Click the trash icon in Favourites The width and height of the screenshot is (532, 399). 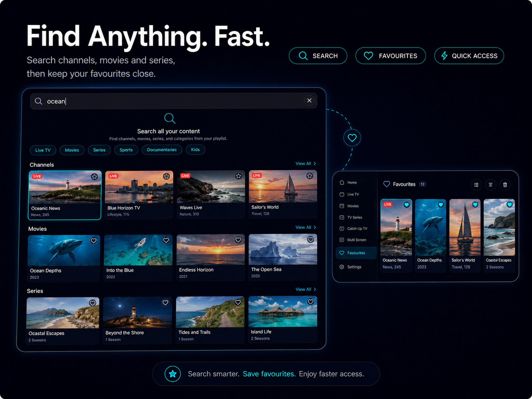505,185
